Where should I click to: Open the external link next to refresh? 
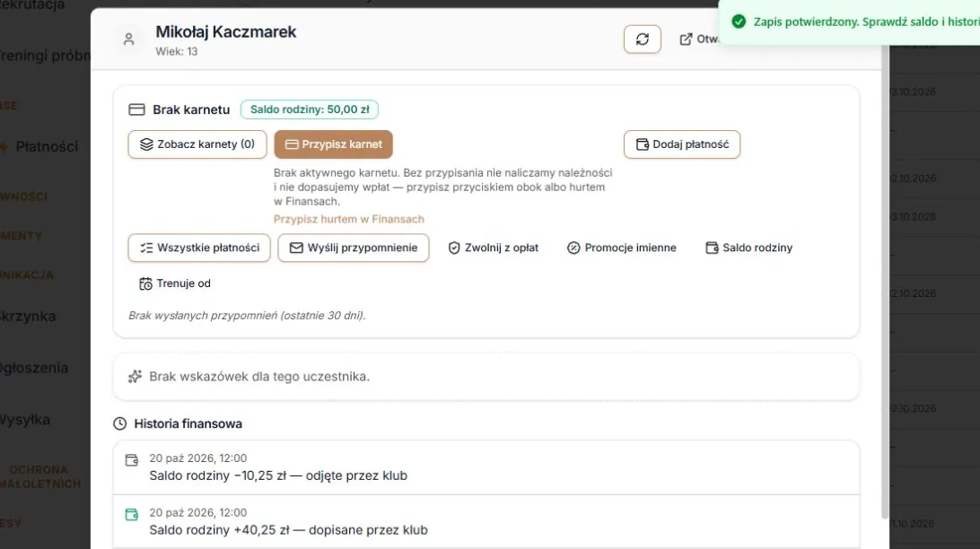pos(699,39)
